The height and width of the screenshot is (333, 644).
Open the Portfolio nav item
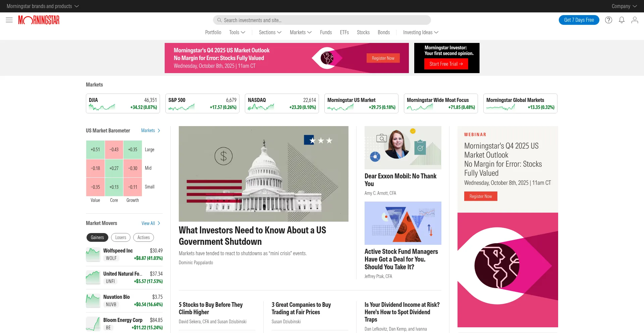(213, 33)
